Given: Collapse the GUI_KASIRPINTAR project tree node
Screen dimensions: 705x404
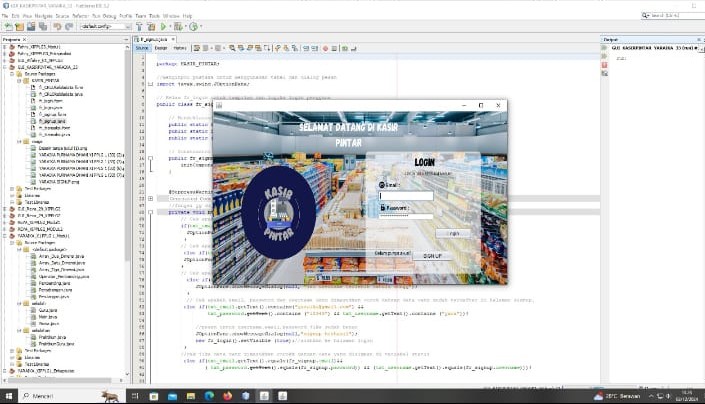Looking at the screenshot, I should pos(4,68).
